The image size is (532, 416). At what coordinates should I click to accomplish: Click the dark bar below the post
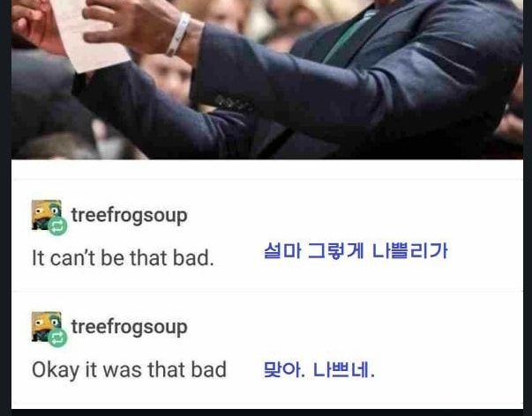(266, 412)
